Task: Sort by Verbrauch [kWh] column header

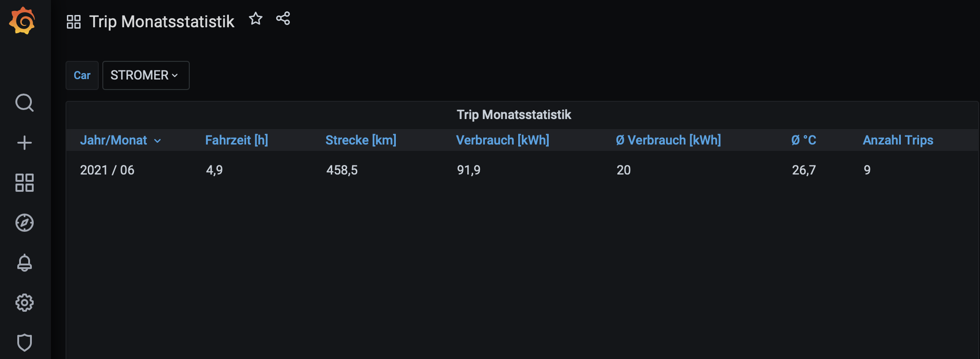Action: [502, 140]
